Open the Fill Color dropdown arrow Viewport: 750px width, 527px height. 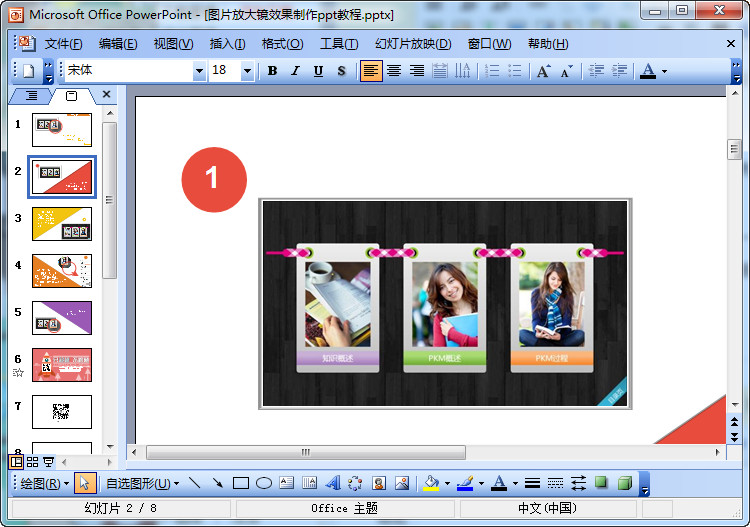pos(447,483)
